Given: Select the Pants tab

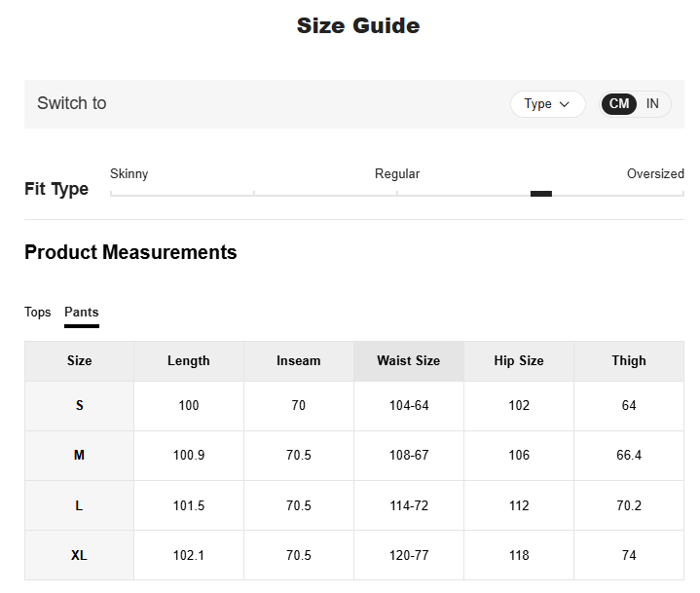Looking at the screenshot, I should pos(82,313).
